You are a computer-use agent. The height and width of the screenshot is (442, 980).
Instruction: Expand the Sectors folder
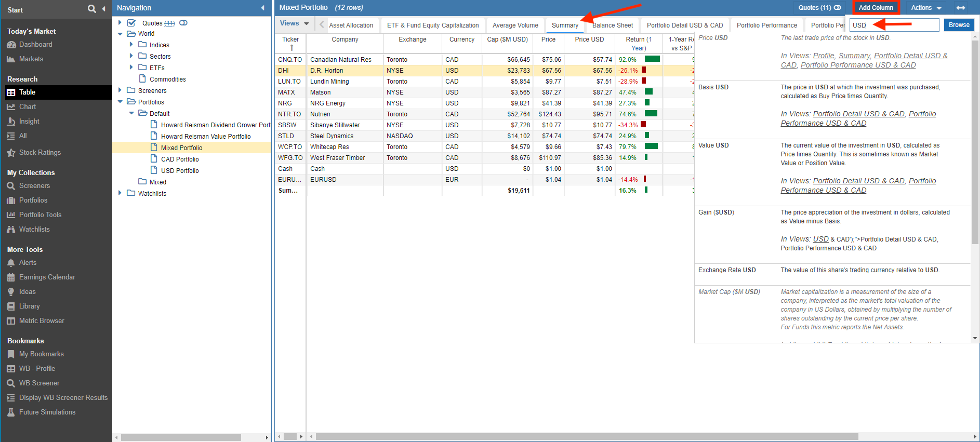[131, 56]
